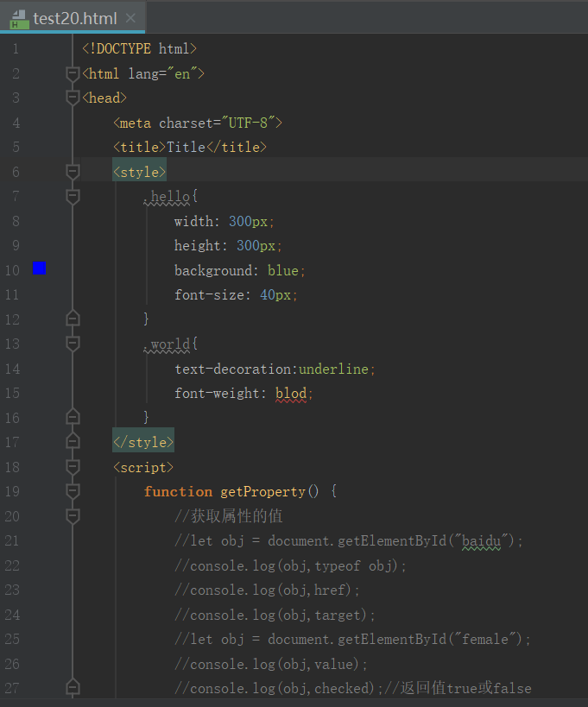Click the 'background' property name
The image size is (588, 707).
tap(212, 270)
